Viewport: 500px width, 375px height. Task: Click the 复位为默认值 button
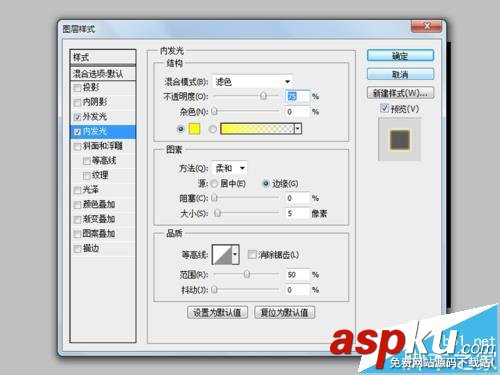click(284, 313)
